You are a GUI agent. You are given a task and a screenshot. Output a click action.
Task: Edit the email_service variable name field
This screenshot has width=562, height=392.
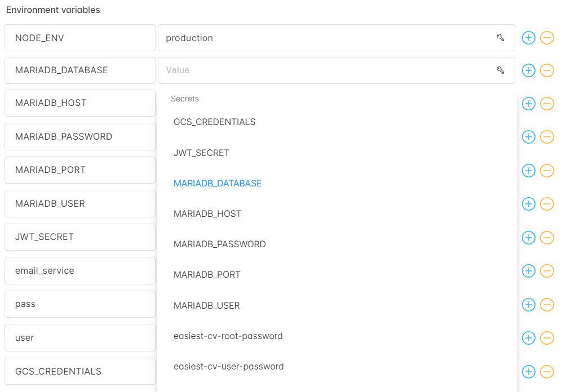(80, 271)
